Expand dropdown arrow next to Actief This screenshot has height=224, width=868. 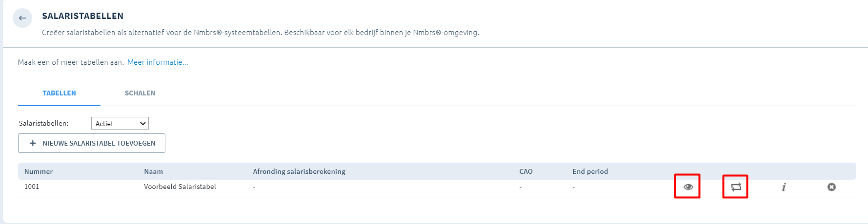[x=143, y=124]
